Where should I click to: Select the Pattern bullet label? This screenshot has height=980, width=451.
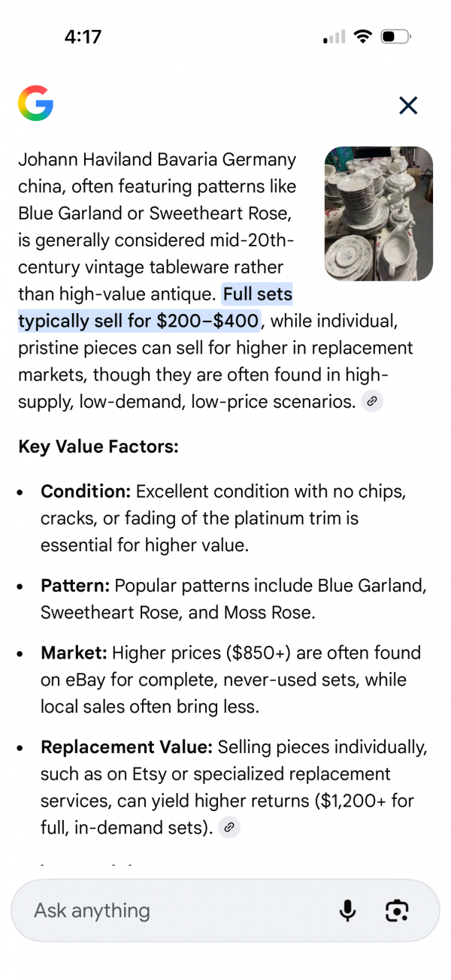pyautogui.click(x=75, y=586)
